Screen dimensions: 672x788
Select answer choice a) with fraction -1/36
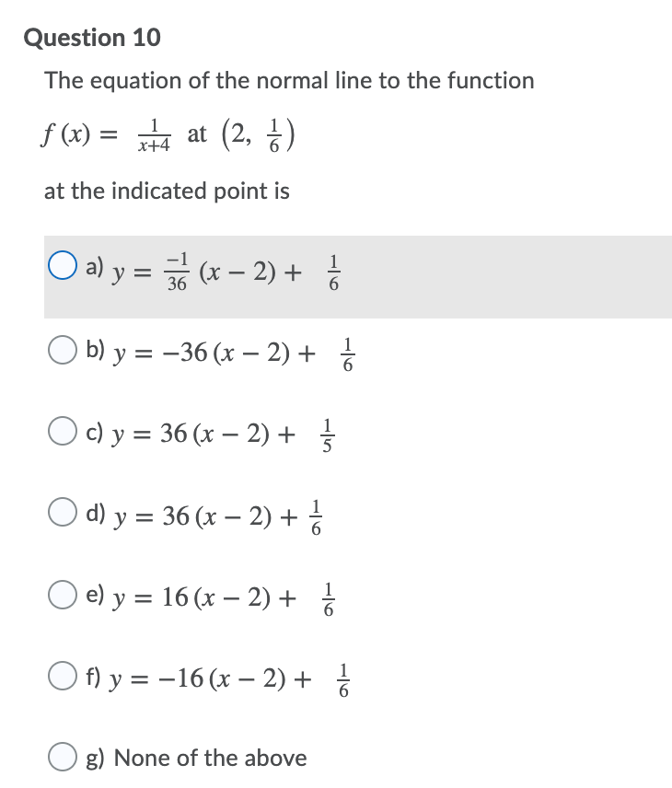[x=62, y=265]
